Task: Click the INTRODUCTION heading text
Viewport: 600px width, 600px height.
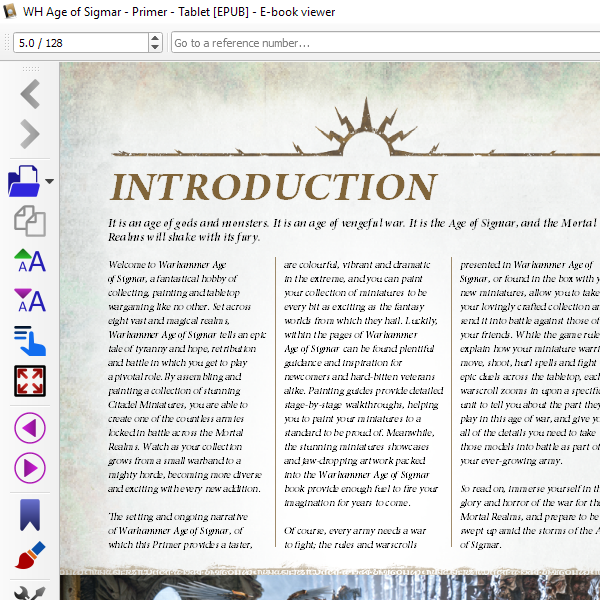Action: coord(273,187)
